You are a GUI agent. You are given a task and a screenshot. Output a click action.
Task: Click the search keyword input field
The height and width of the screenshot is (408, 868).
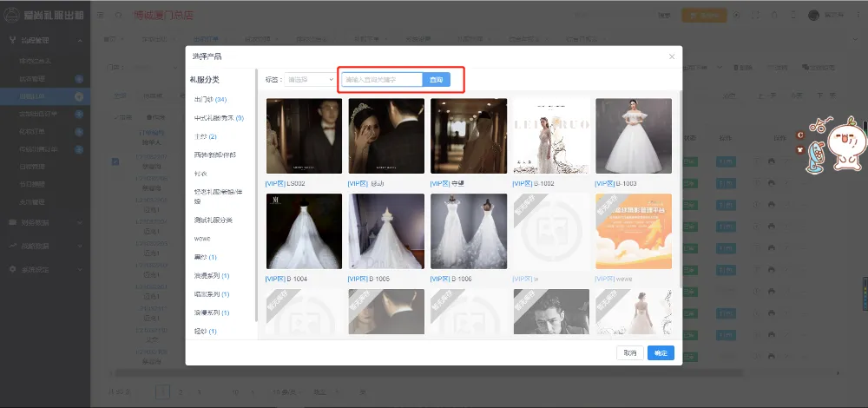pyautogui.click(x=382, y=80)
